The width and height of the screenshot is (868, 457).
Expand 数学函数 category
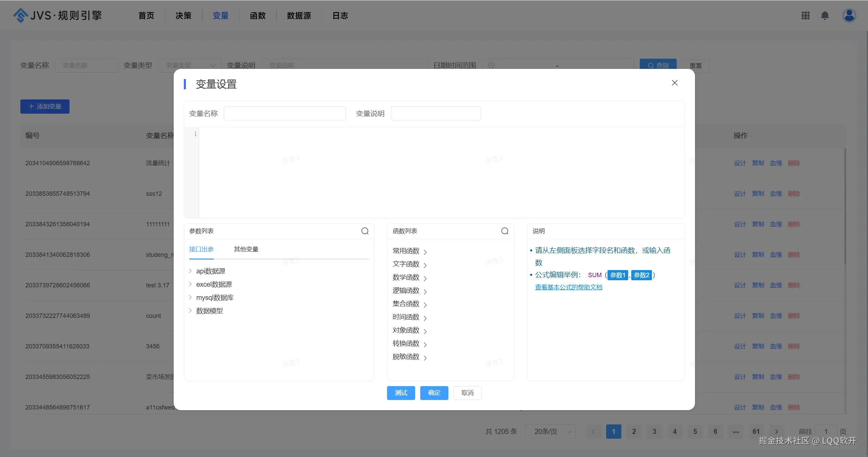click(x=409, y=278)
